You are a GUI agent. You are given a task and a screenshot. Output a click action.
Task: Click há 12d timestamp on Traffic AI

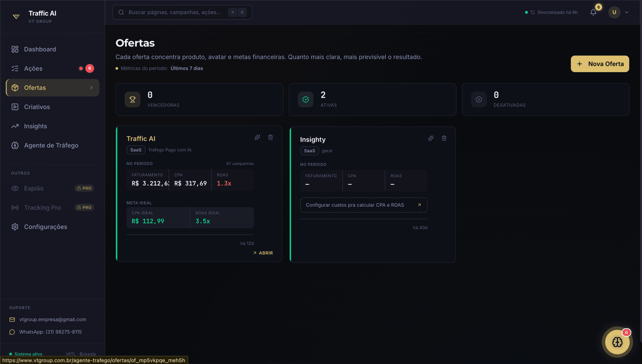pyautogui.click(x=247, y=243)
